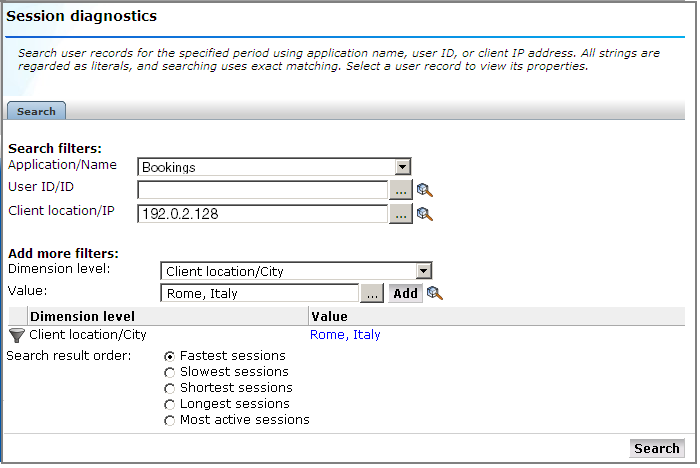Open the browse button for User ID
Viewport: 700px width, 468px height.
point(401,190)
